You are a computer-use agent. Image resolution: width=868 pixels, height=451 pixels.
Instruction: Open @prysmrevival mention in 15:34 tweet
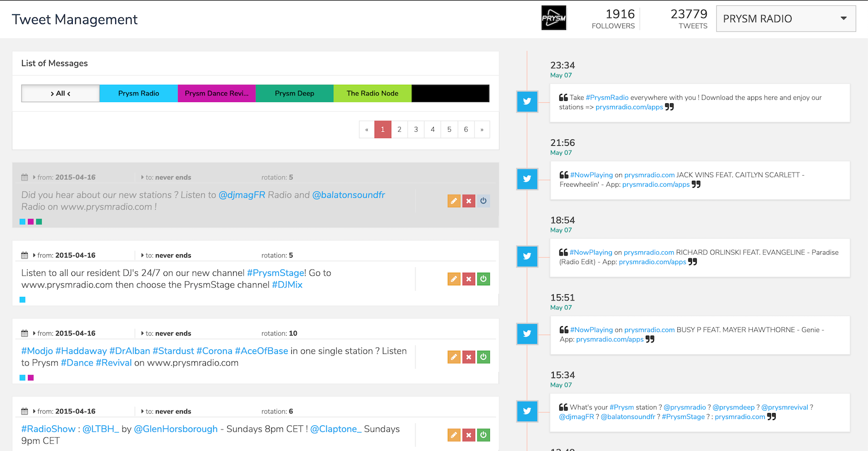[785, 407]
